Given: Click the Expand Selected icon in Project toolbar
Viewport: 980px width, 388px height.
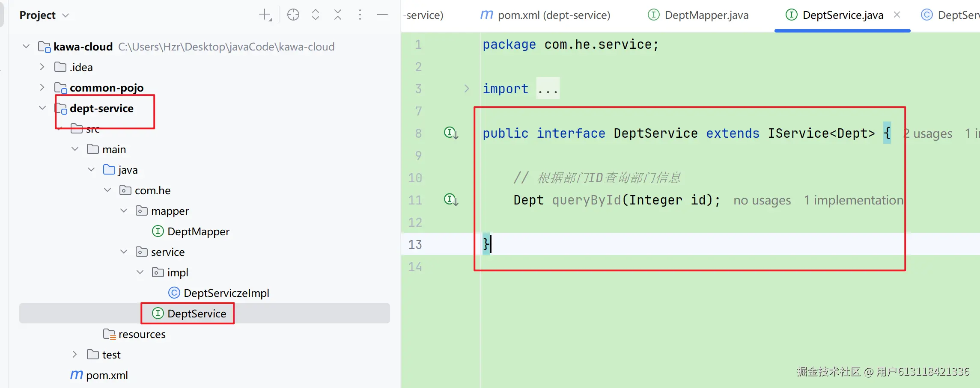Looking at the screenshot, I should (316, 15).
